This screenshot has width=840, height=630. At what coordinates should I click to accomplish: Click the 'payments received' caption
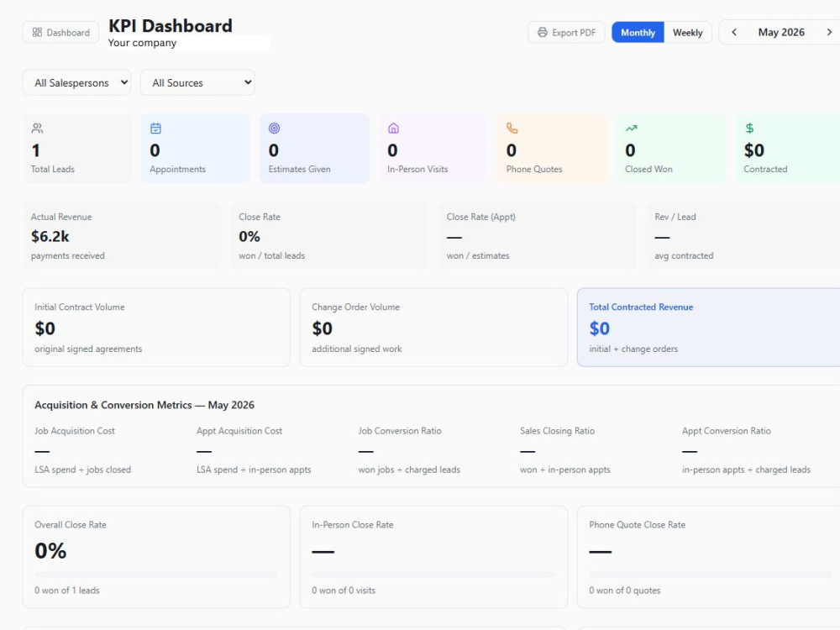tap(67, 255)
